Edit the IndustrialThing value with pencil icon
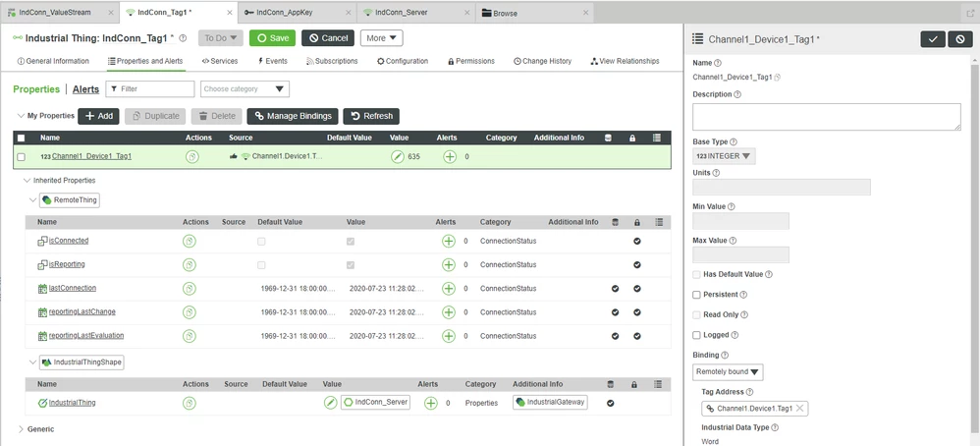 [x=330, y=403]
